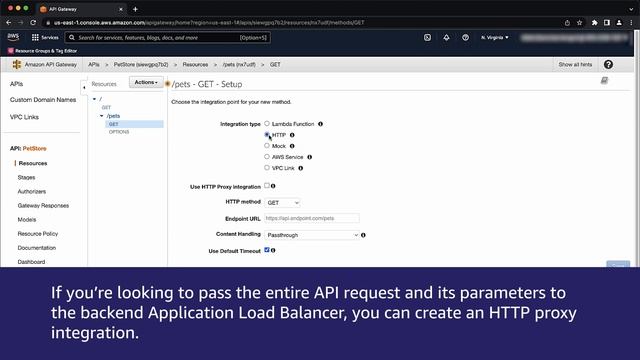640x360 pixels.
Task: Open the black help circle icon
Action: [608, 64]
